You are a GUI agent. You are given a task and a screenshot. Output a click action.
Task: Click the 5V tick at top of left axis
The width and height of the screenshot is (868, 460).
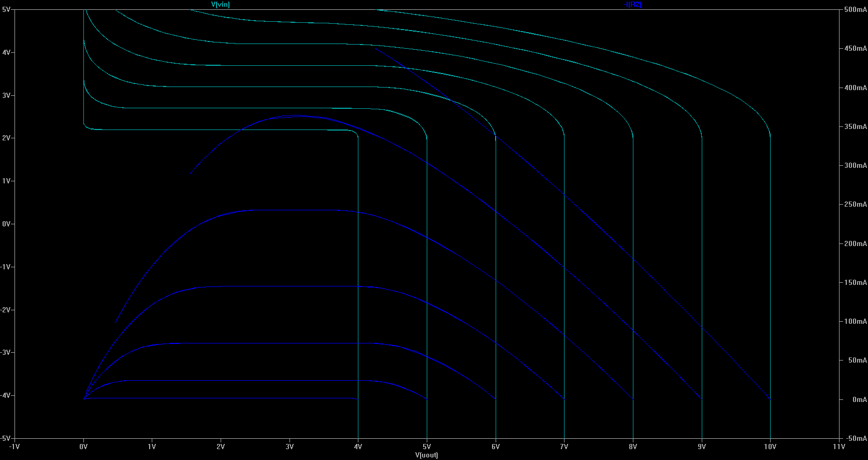click(6, 10)
